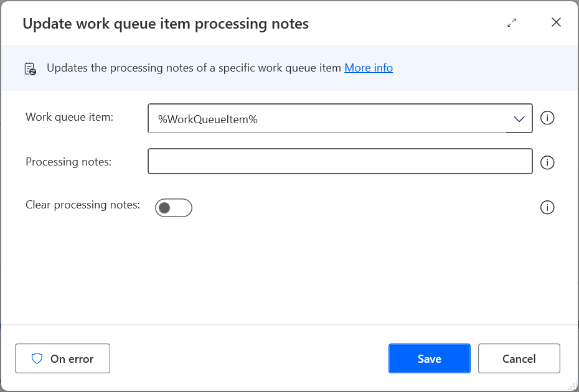
Task: Enable the Clear processing notes toggle
Action: 173,208
